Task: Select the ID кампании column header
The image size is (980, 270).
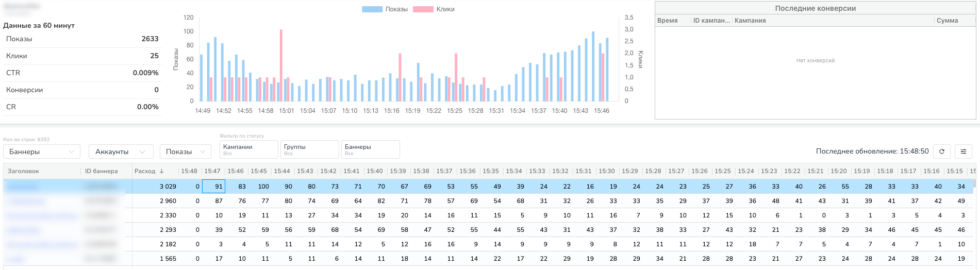Action: (x=711, y=21)
